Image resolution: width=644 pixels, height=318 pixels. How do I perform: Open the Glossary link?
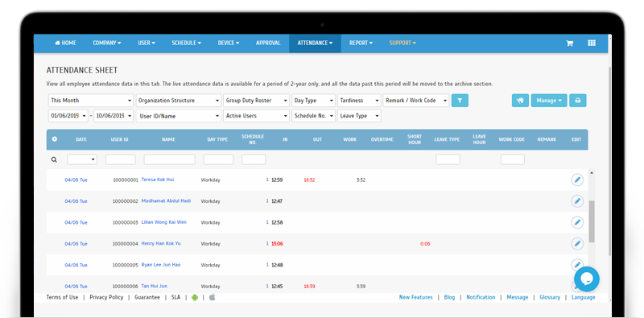pos(550,297)
